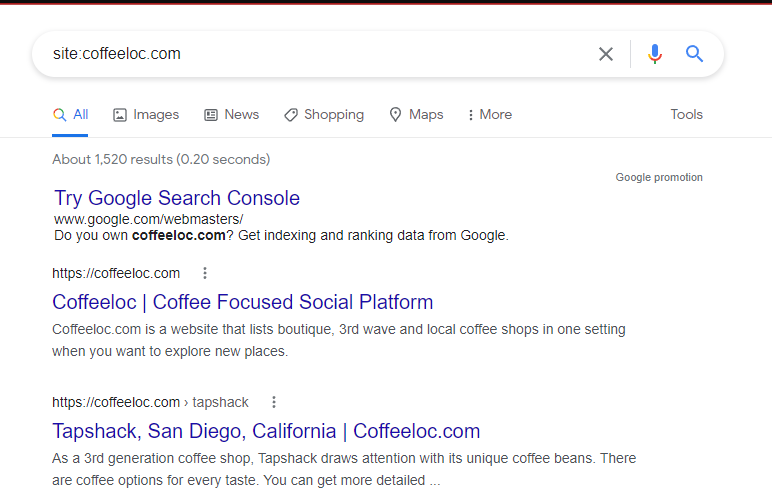Click the About 1,520 results text

click(x=161, y=159)
